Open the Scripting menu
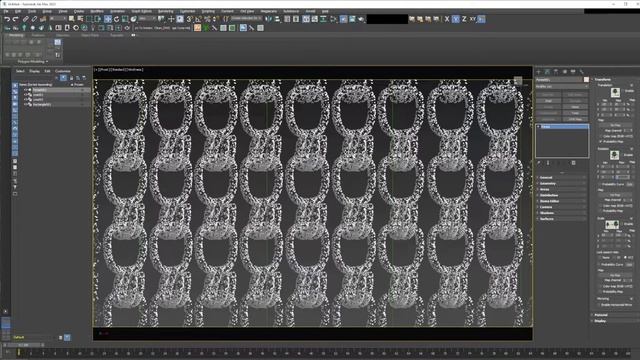640x360 pixels. click(x=208, y=11)
